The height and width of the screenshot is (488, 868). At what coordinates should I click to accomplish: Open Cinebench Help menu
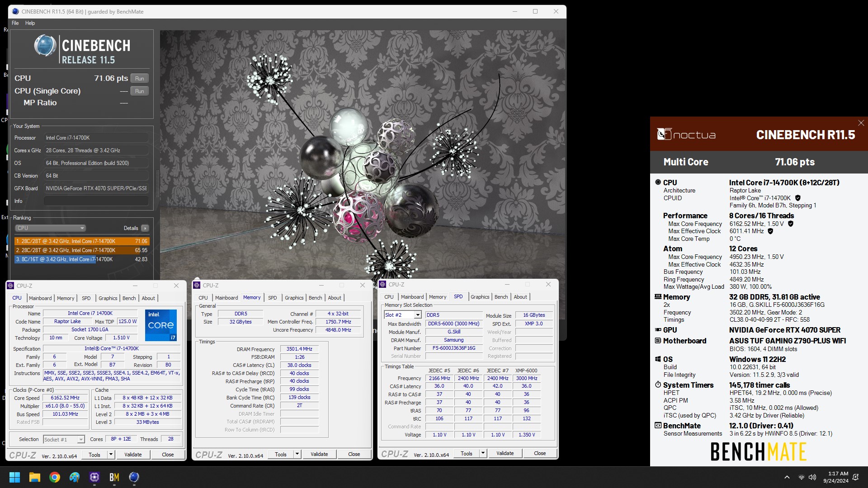(30, 23)
